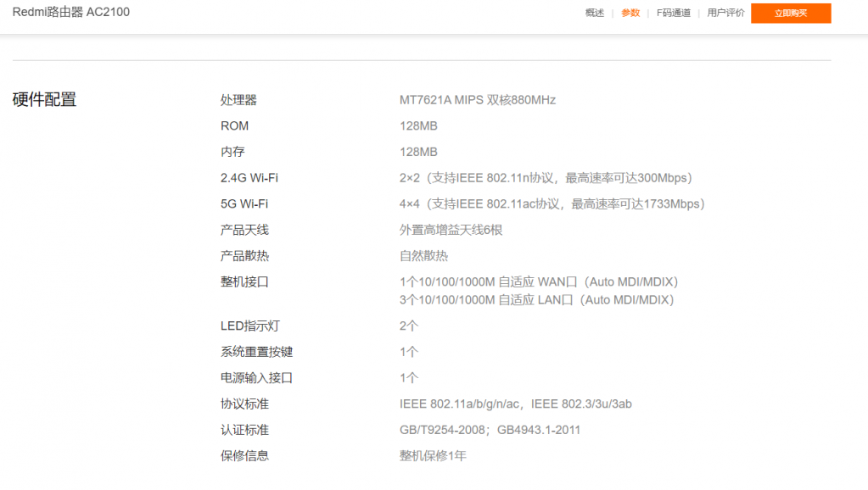Select the IEEE 802.11a/b/g/n/ac value

pos(515,404)
